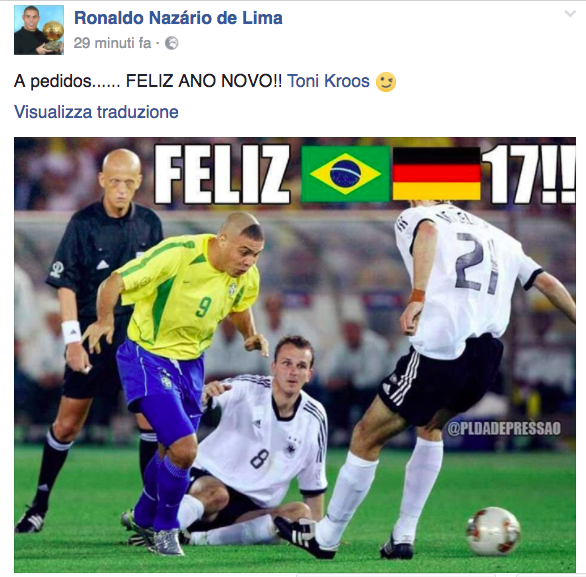Click the soccer ball on the grass
The height and width of the screenshot is (577, 586).
[493, 531]
